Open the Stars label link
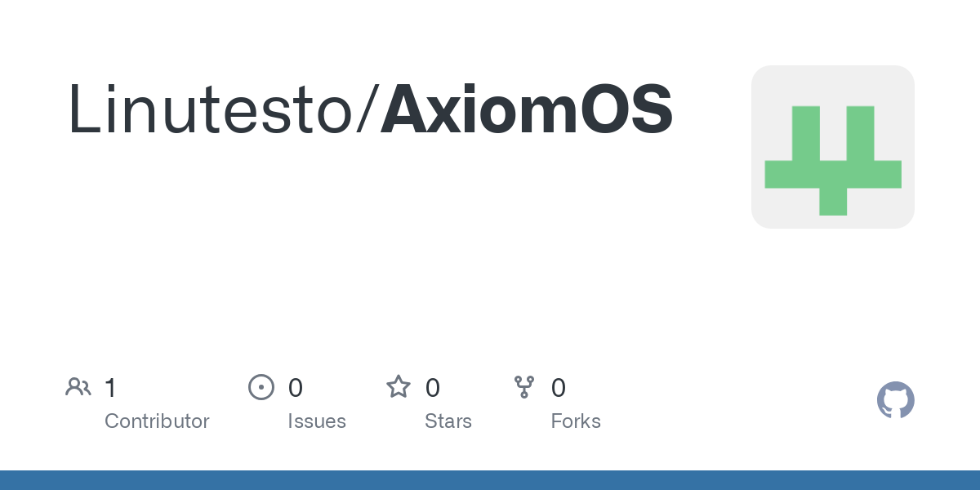The height and width of the screenshot is (490, 980). pos(448,421)
